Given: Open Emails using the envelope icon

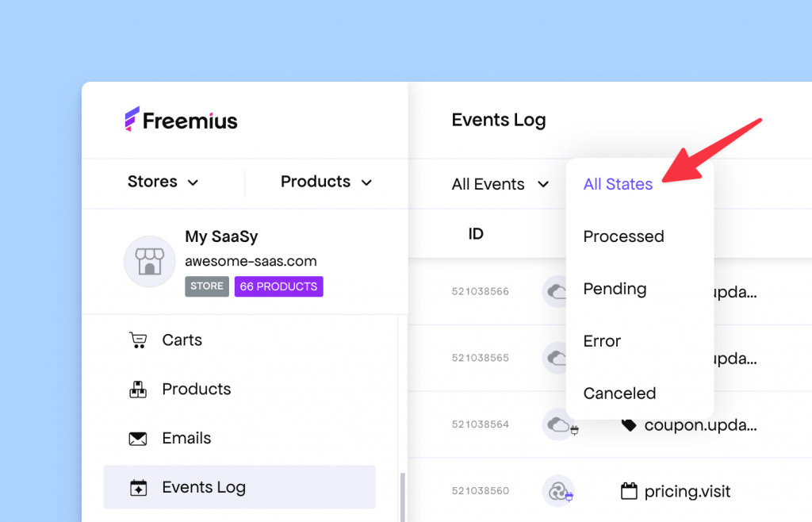Looking at the screenshot, I should [x=137, y=437].
